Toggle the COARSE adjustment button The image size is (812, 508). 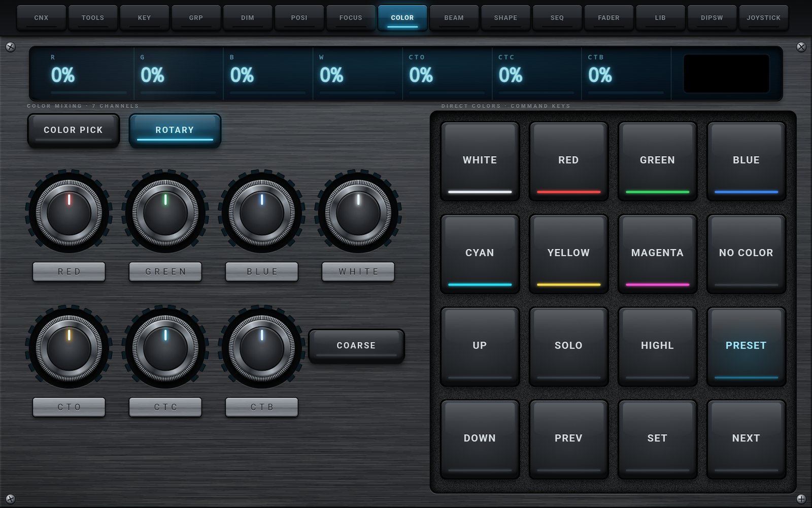coord(356,345)
